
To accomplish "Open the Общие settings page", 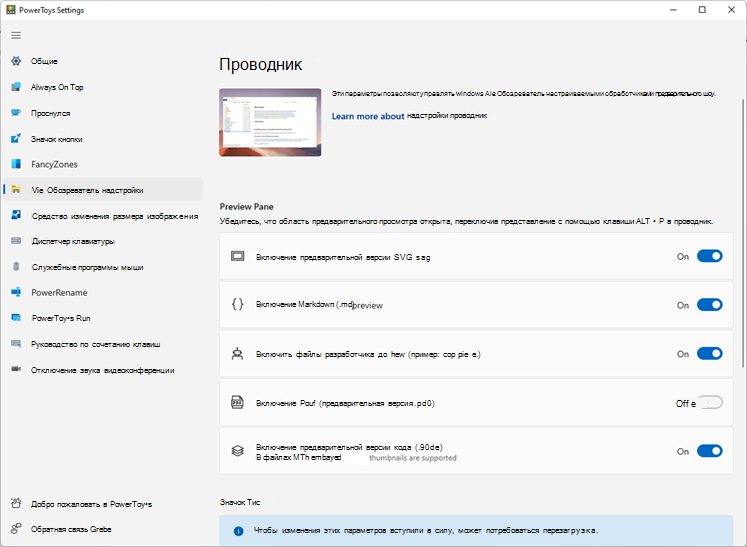I will (103, 61).
